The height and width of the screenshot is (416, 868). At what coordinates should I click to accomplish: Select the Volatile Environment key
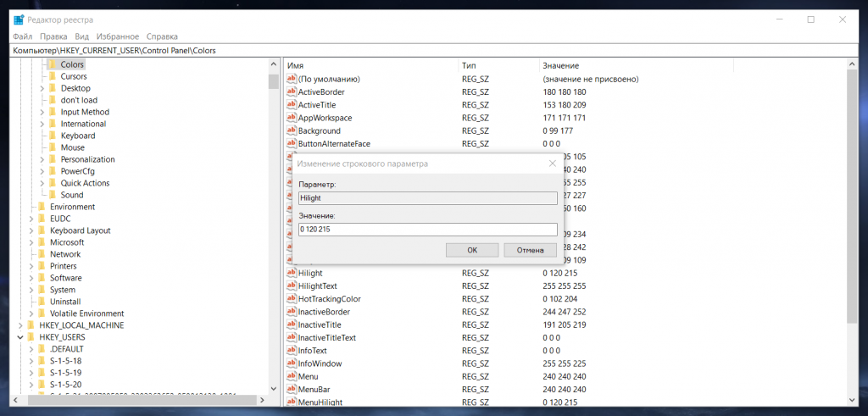point(87,313)
